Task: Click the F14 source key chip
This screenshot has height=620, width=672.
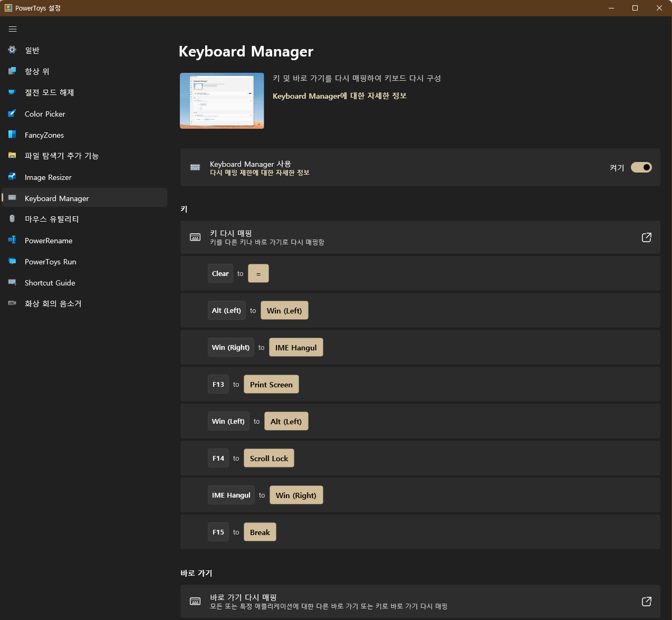Action: pos(218,458)
